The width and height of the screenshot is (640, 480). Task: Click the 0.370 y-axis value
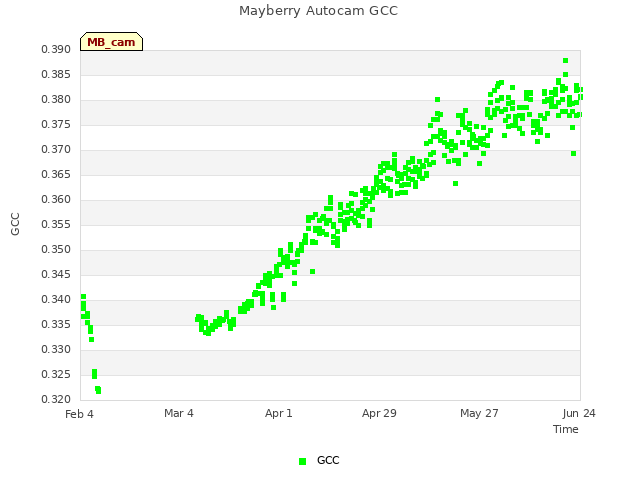tap(56, 149)
